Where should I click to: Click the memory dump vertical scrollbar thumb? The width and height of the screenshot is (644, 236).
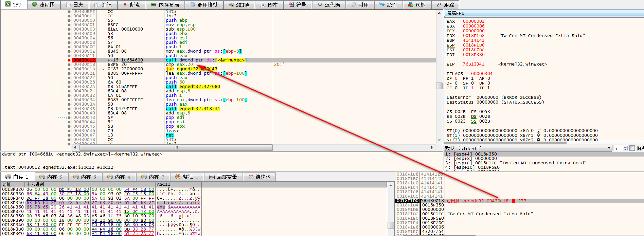point(391,225)
